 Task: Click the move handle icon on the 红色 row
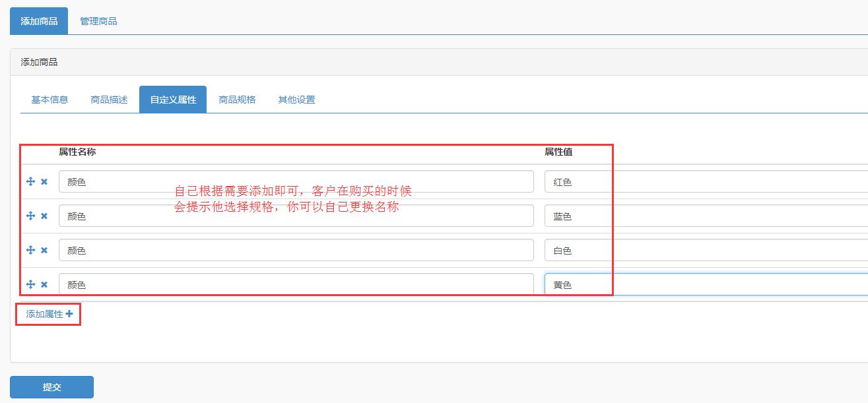(x=32, y=181)
